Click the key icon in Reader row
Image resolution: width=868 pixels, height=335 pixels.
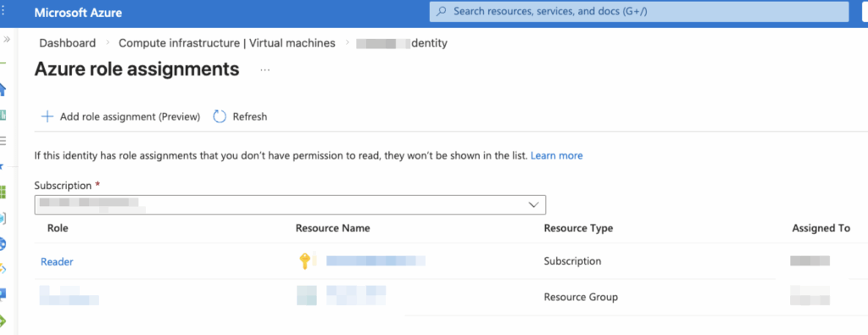304,261
